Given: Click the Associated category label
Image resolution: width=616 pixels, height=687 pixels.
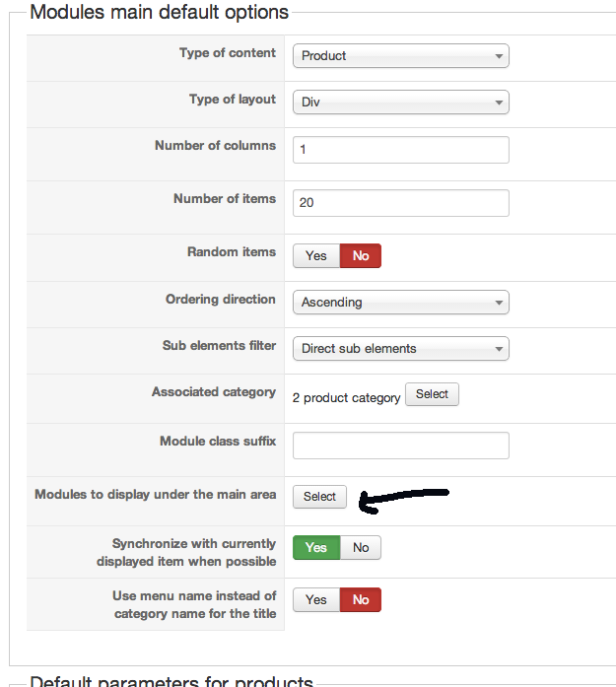Looking at the screenshot, I should click(213, 392).
